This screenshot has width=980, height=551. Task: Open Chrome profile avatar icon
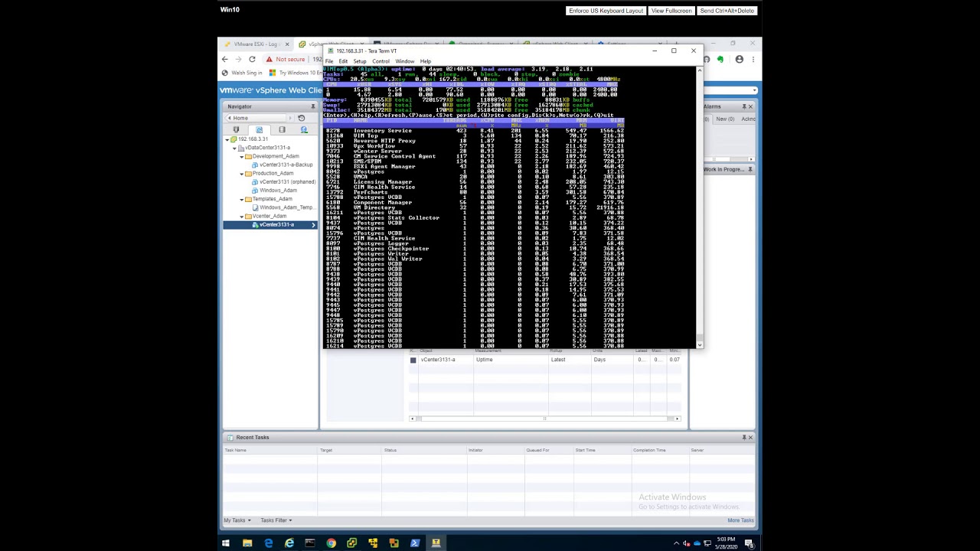(739, 59)
